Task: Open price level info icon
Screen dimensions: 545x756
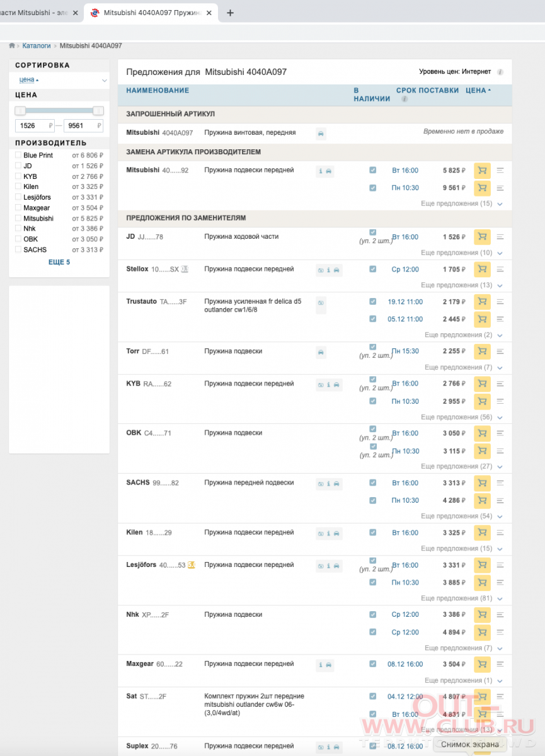Action: coord(500,72)
